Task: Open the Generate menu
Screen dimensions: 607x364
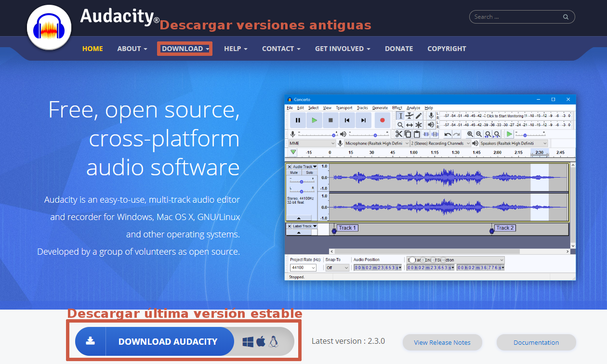Action: [x=380, y=108]
